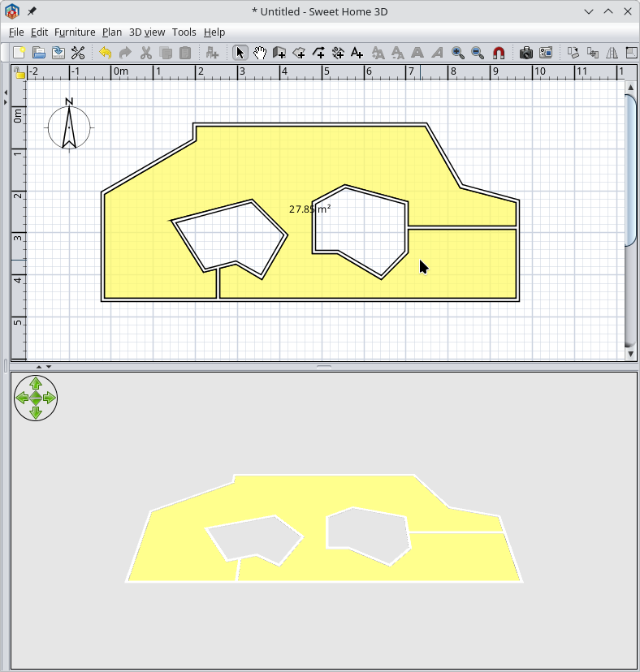Click first alignment icon after video tool
This screenshot has height=672, width=640.
pyautogui.click(x=573, y=53)
